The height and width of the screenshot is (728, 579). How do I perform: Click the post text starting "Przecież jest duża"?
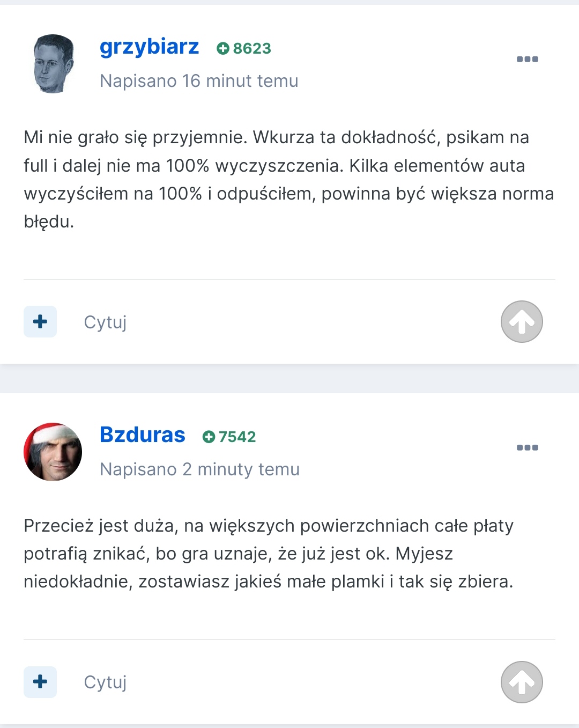tap(268, 554)
